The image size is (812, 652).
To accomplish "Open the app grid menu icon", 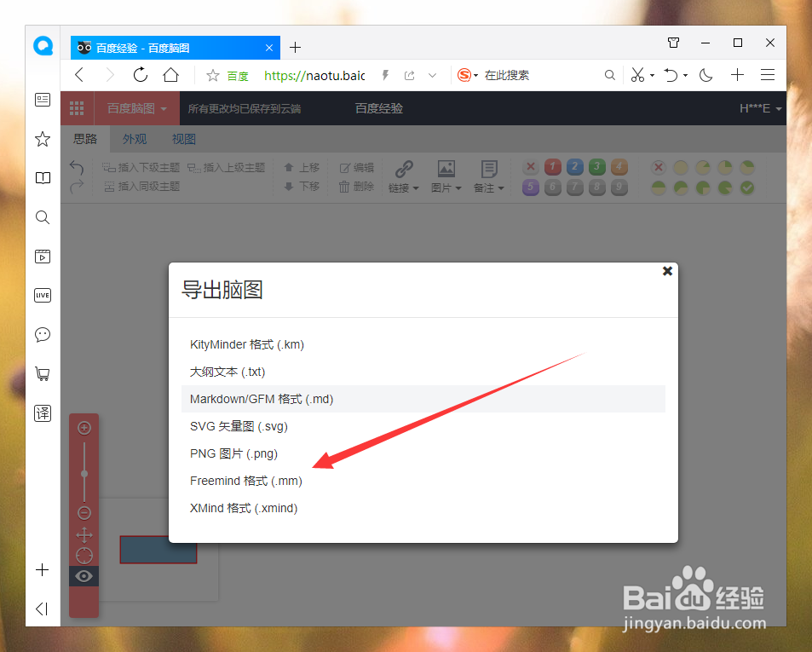I will click(77, 108).
